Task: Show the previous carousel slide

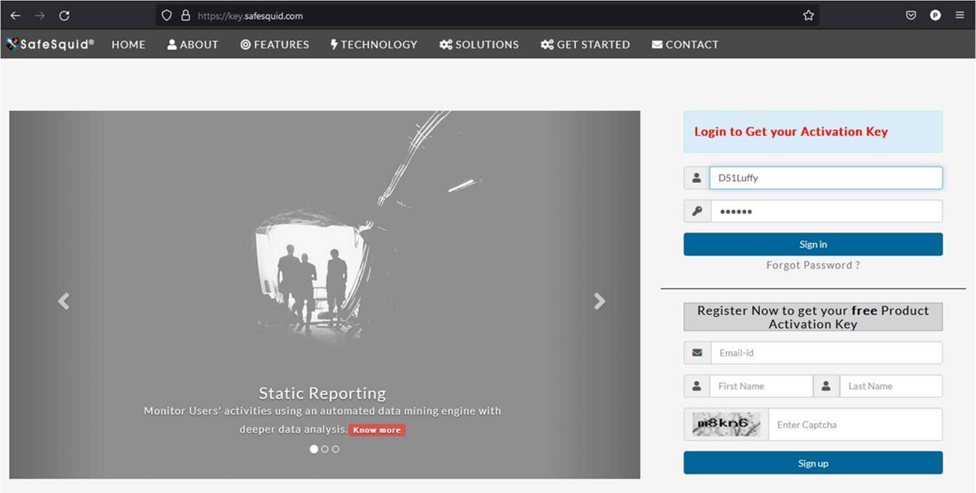Action: pyautogui.click(x=63, y=301)
